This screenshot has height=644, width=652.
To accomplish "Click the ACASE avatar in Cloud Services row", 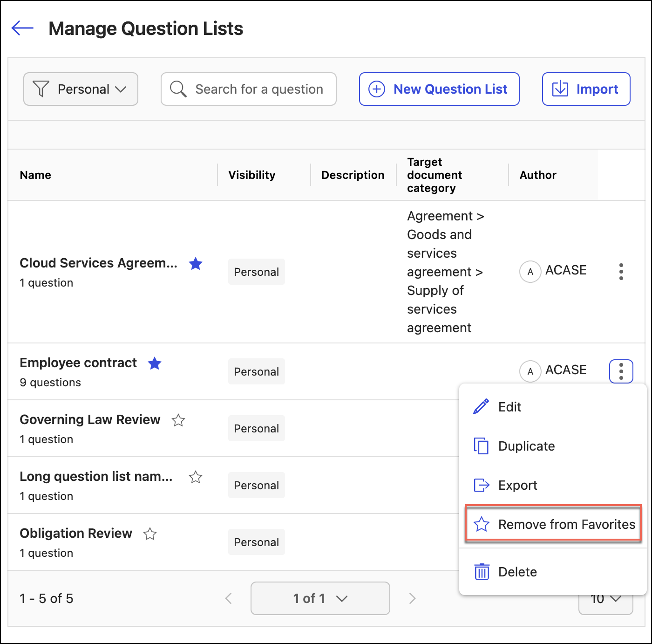I will (530, 272).
